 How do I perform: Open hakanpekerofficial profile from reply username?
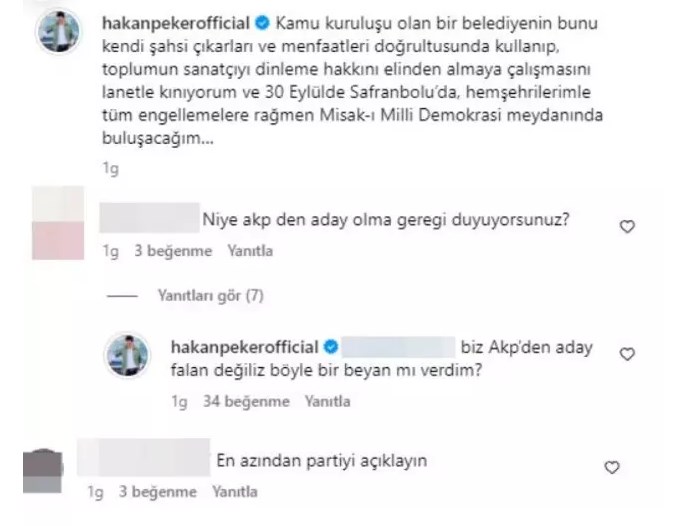[244, 347]
